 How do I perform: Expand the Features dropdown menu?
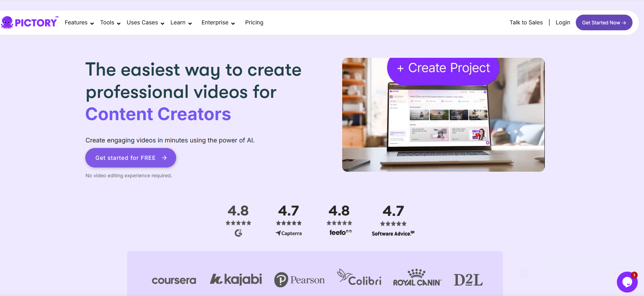click(x=79, y=23)
